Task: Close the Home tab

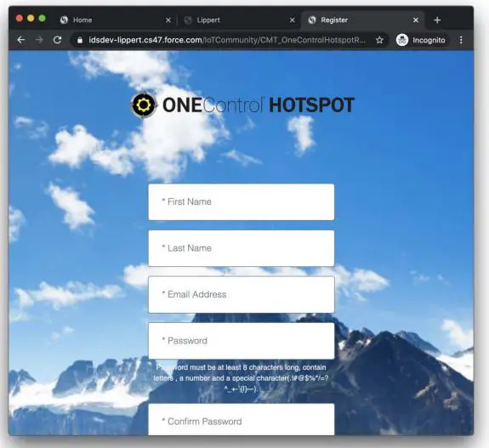Action: [168, 20]
